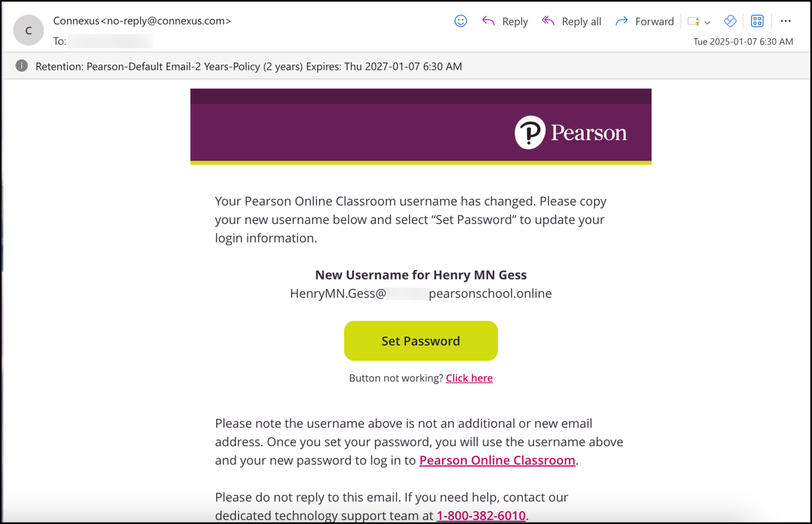Click the envelope icon next to Forward
812x524 pixels.
(x=694, y=21)
